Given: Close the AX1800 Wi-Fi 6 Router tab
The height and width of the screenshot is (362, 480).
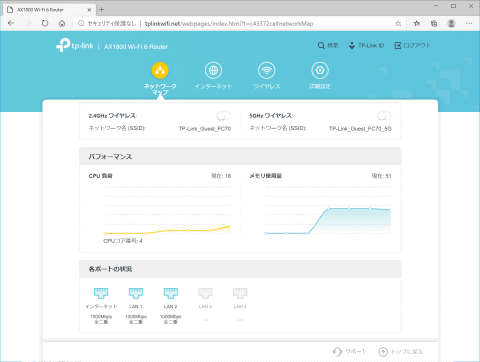Looking at the screenshot, I should pyautogui.click(x=89, y=10).
